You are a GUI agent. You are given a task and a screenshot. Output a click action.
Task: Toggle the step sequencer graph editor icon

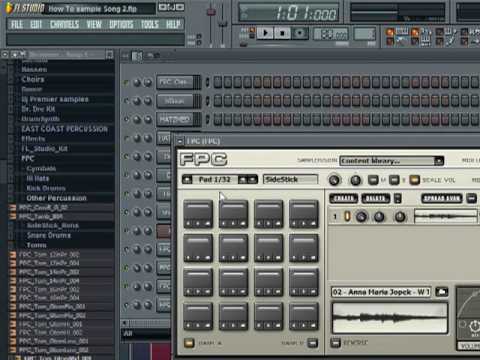click(137, 56)
